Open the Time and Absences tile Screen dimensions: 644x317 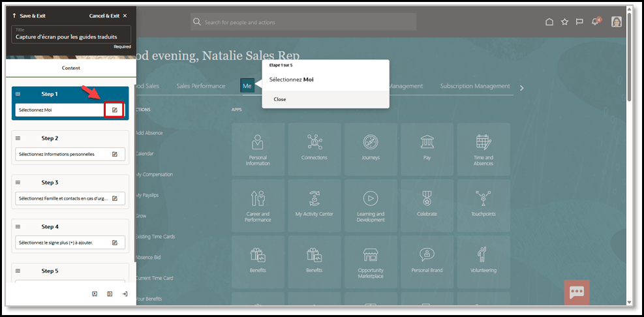pos(483,149)
